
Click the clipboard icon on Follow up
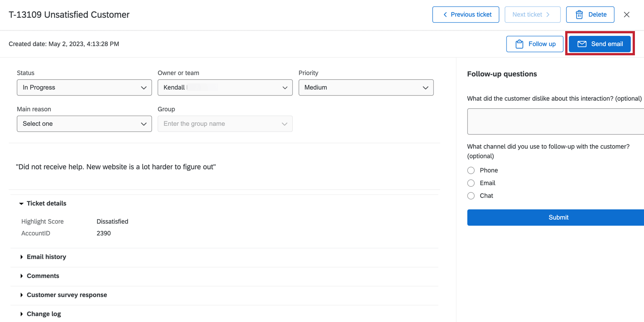pyautogui.click(x=519, y=44)
